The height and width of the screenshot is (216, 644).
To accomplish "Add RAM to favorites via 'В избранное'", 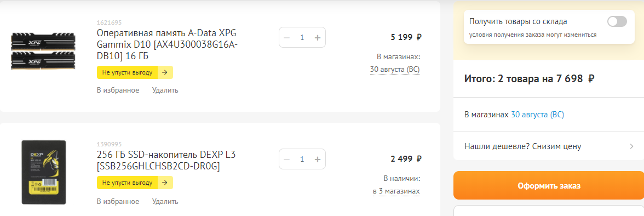I will click(118, 90).
